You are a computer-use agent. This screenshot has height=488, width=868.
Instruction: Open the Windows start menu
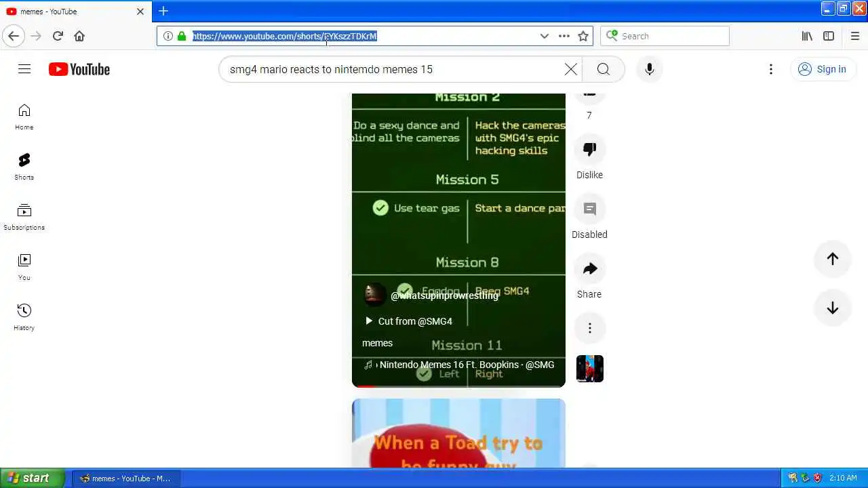point(33,478)
